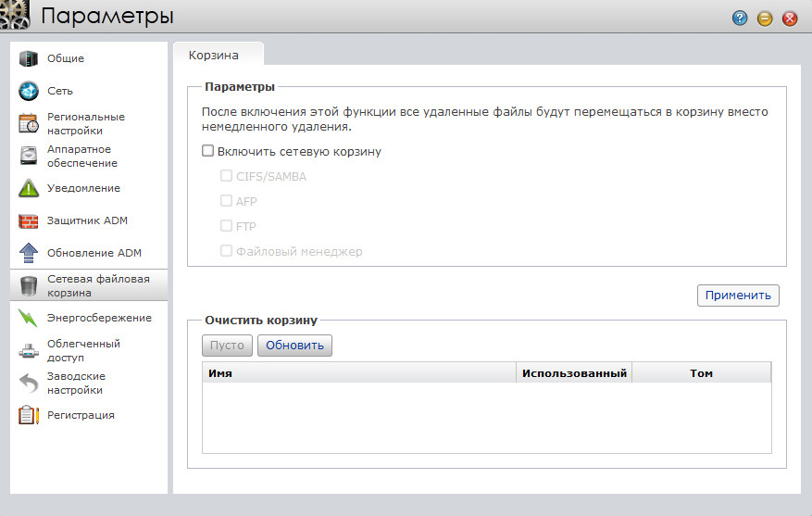Screen dimensions: 812x516
Task: Click the blue help question icon
Action: [740, 18]
